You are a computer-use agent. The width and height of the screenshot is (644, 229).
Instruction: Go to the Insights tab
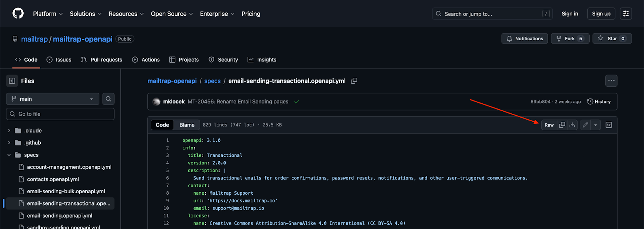[262, 60]
